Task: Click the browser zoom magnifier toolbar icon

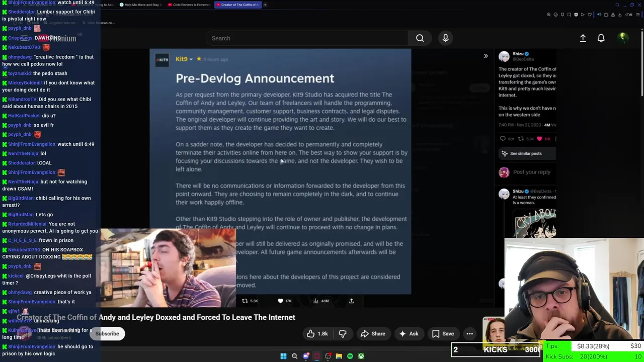Action: (549, 15)
